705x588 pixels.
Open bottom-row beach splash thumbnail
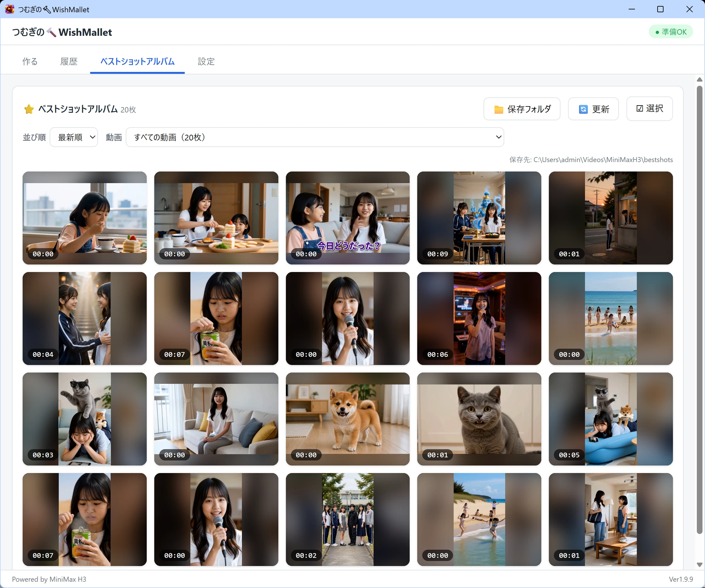[x=479, y=520]
